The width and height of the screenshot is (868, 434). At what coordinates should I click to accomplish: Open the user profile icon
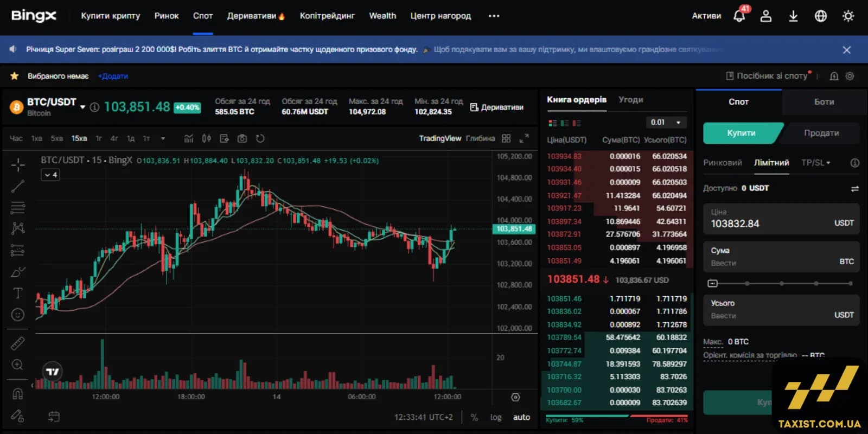(x=766, y=16)
